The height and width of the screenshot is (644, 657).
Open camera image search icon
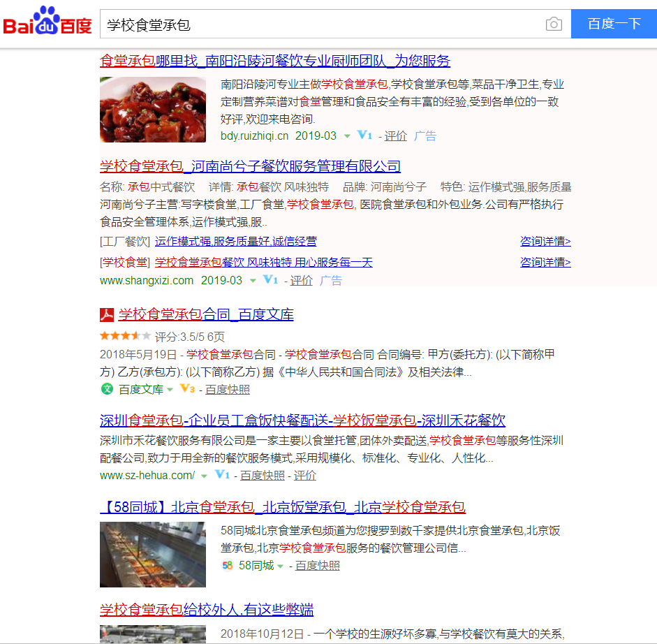tap(554, 24)
